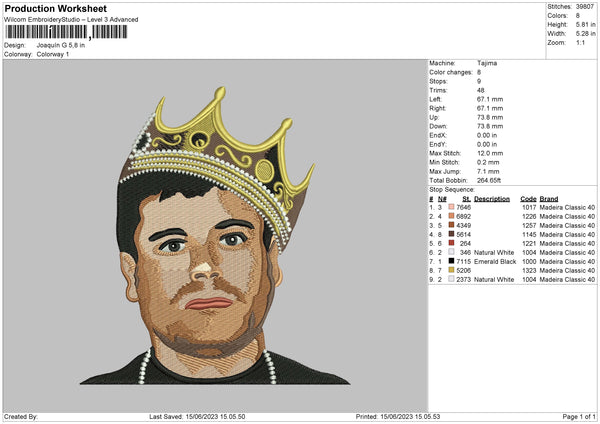This screenshot has height=424, width=600.
Task: Click the design name 'Joaquin G 5,8 in'
Action: (x=61, y=45)
